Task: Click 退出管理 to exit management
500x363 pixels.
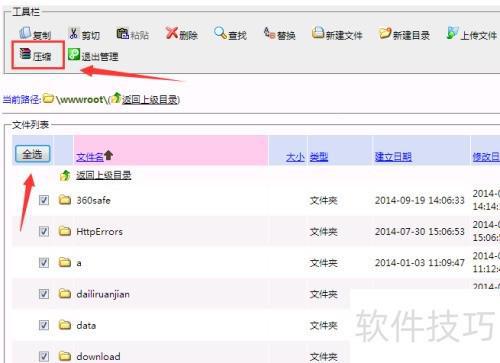Action: point(93,56)
